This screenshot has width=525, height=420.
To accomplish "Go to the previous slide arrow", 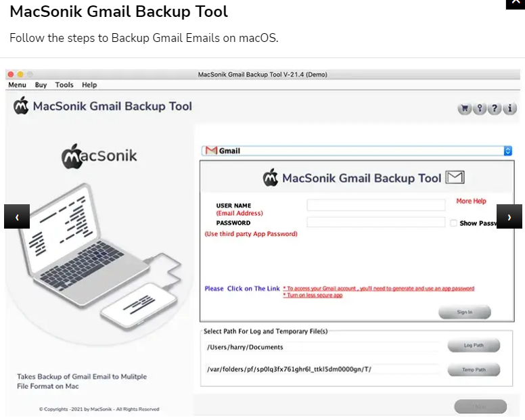I will (17, 216).
